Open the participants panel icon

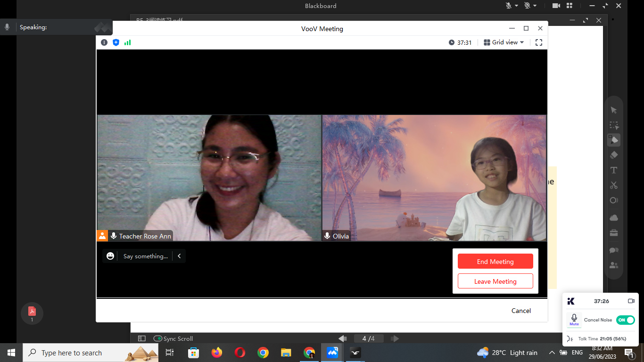pyautogui.click(x=614, y=265)
